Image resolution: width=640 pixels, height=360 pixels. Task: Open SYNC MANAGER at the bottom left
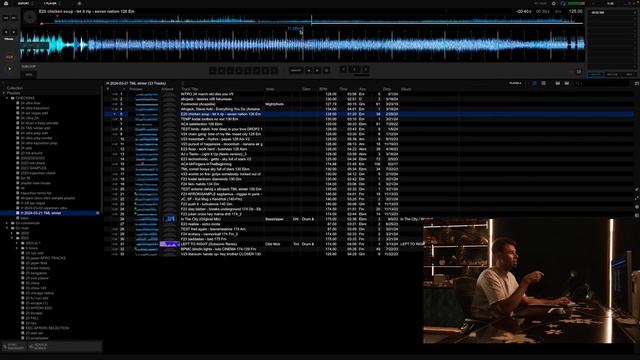tap(14, 347)
